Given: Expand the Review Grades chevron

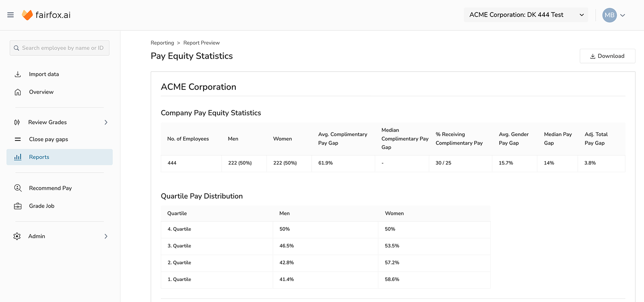Looking at the screenshot, I should [x=106, y=122].
